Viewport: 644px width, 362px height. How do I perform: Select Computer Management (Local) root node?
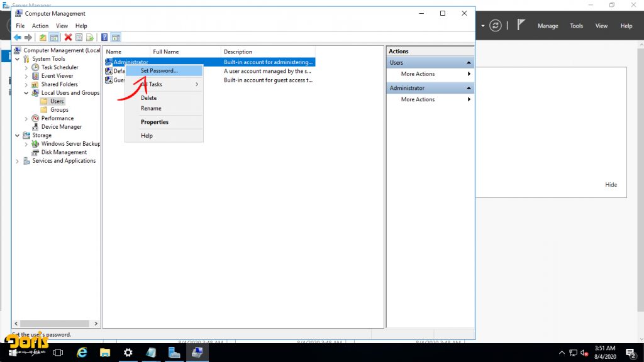click(x=62, y=50)
